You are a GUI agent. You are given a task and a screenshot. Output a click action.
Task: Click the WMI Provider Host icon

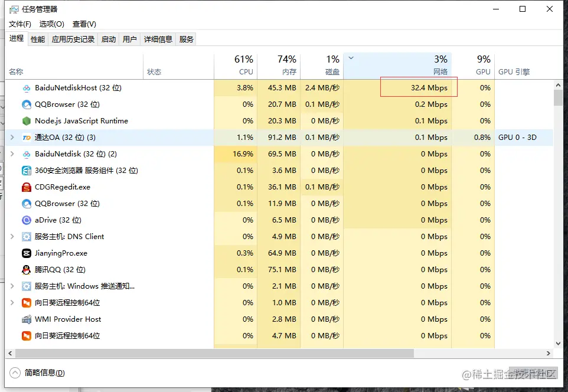click(27, 319)
